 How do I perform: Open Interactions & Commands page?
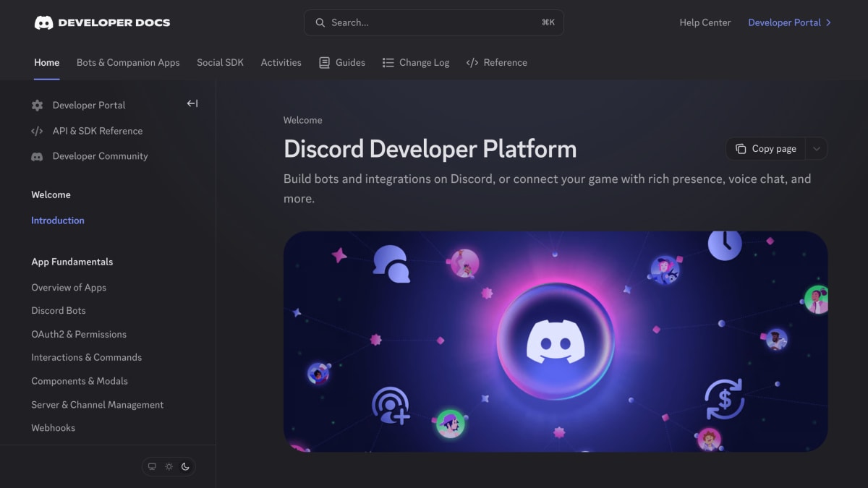click(x=87, y=358)
